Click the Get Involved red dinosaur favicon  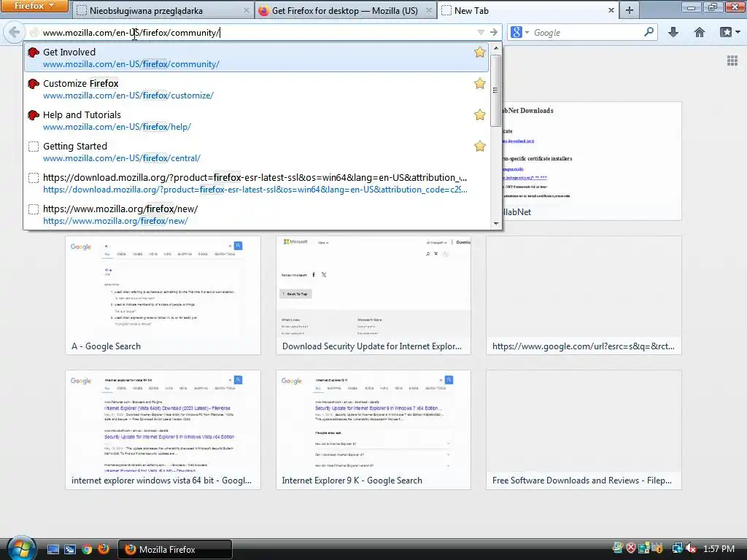click(x=34, y=52)
